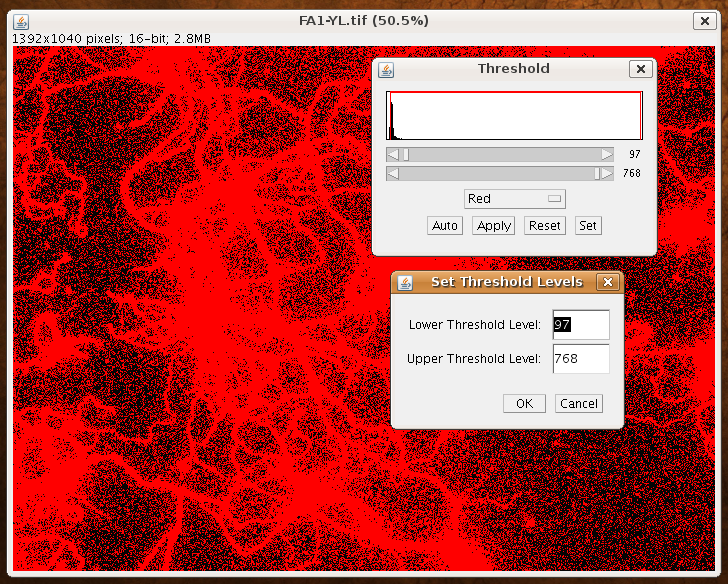Viewport: 728px width, 584px height.
Task: Apply the current threshold
Action: click(x=494, y=226)
